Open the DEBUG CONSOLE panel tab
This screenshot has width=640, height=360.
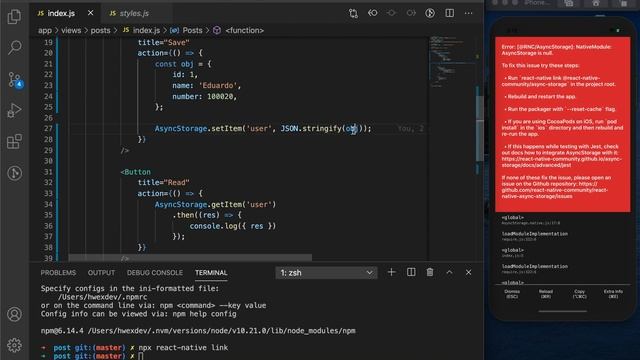(155, 273)
